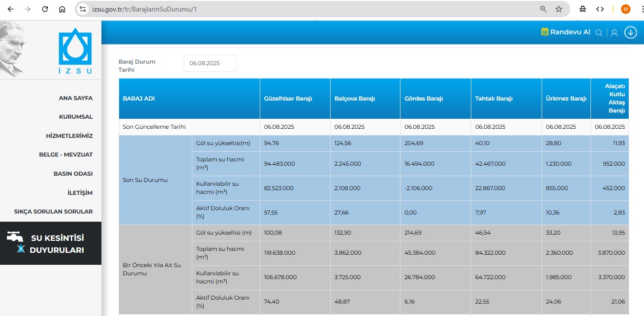Open ANA SAYFA in the sidebar menu
The height and width of the screenshot is (316, 644).
76,98
